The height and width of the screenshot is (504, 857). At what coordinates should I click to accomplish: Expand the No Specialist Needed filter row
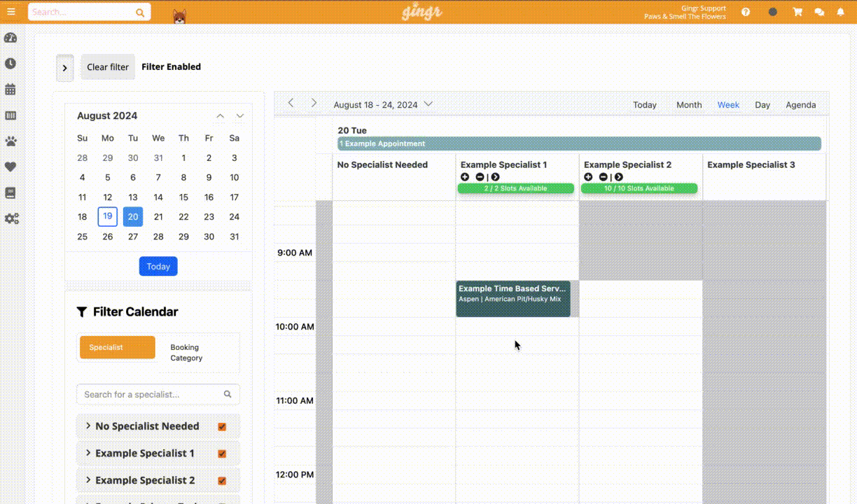88,426
